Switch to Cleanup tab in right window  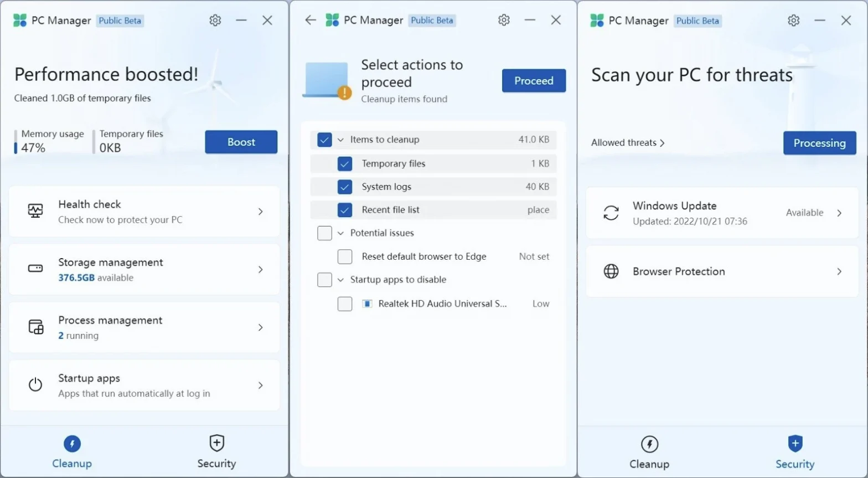tap(649, 452)
